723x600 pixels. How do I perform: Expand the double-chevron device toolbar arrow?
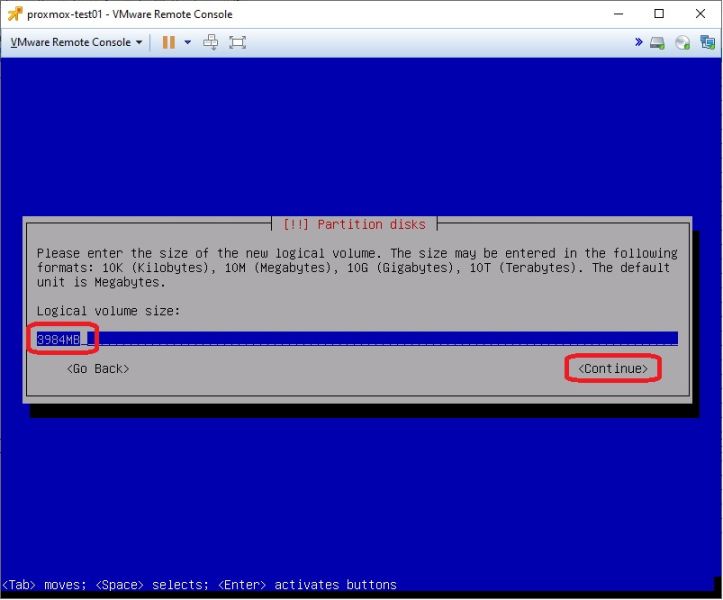click(639, 42)
